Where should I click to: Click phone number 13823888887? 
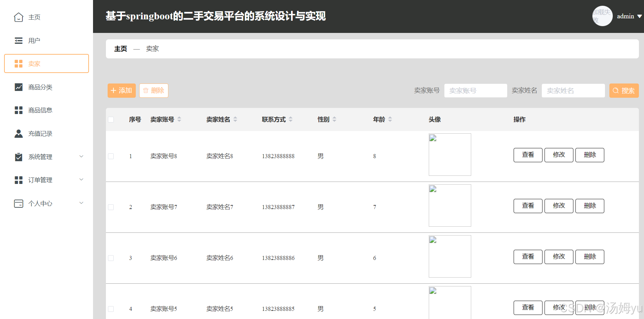pyautogui.click(x=278, y=207)
